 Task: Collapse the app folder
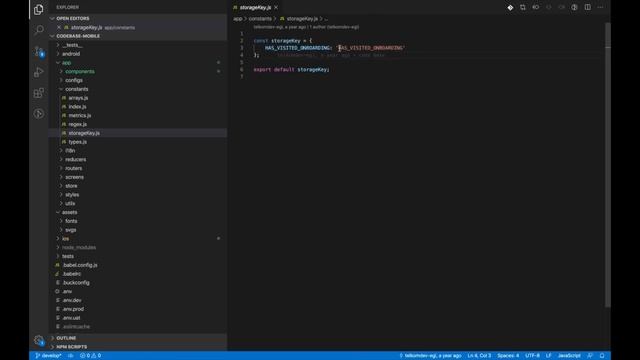(138, 62)
